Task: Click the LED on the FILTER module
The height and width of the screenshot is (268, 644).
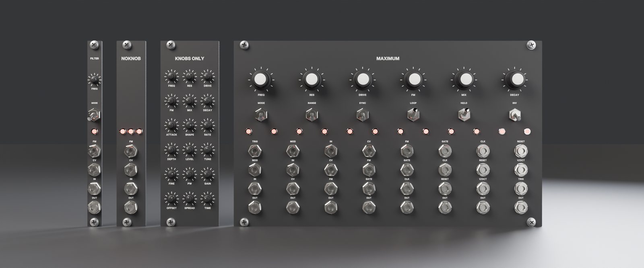Action: coord(95,131)
